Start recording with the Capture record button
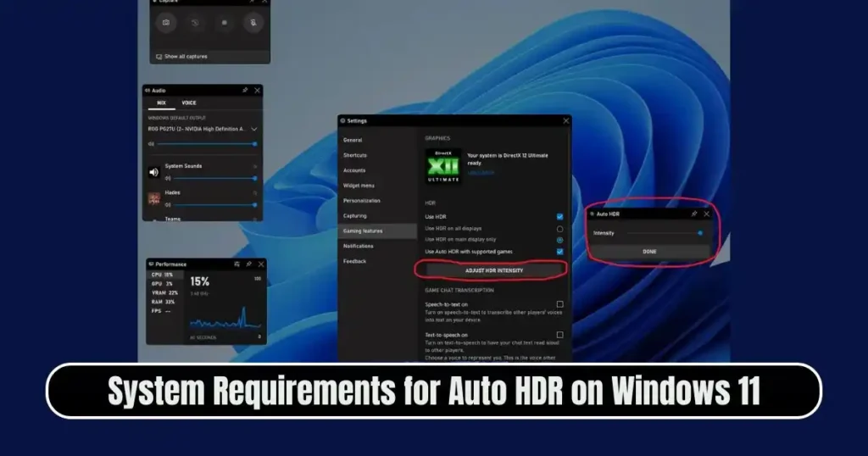This screenshot has width=868, height=456. 224,23
